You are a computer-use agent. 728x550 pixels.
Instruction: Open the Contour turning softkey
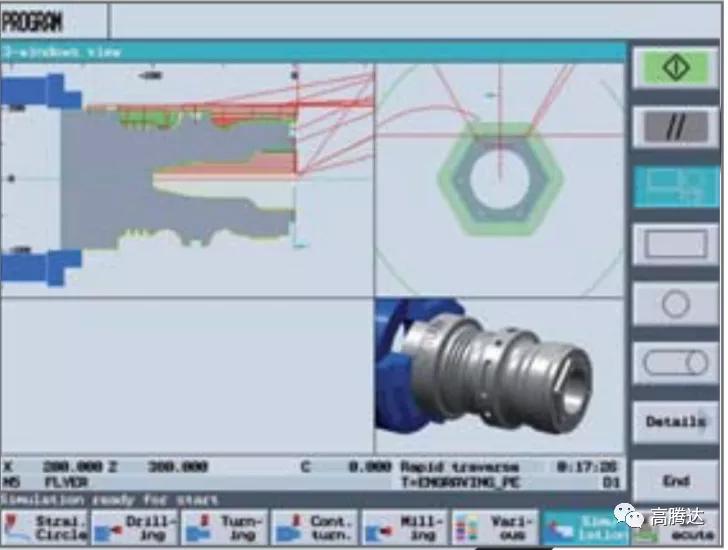click(315, 527)
